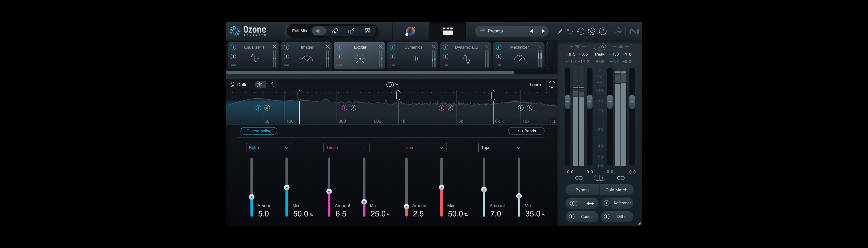The width and height of the screenshot is (868, 248).
Task: Toggle power of Dynamic EQ module
Action: click(x=446, y=47)
